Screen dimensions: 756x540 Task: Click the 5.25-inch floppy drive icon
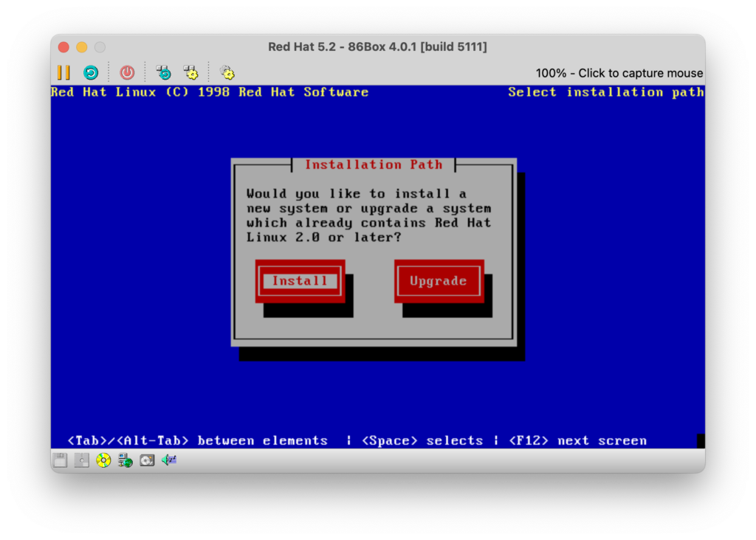click(81, 460)
